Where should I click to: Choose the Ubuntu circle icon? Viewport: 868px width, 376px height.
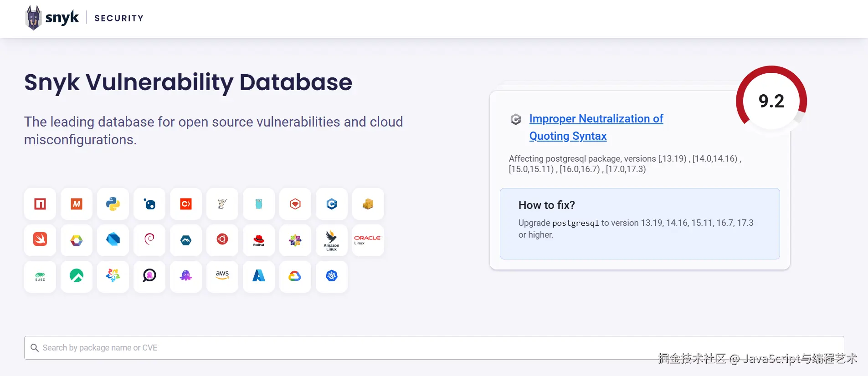point(222,240)
